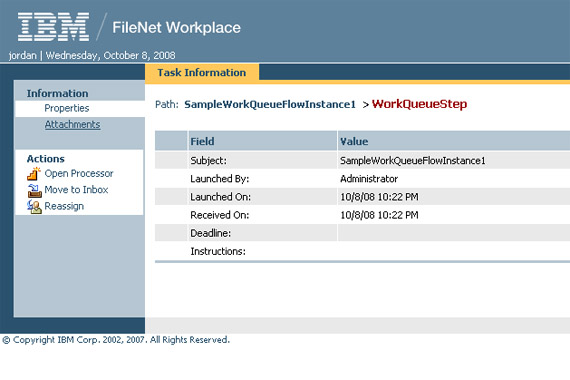Viewport: 570px width, 380px height.
Task: Click the Open Processor icon
Action: [34, 173]
